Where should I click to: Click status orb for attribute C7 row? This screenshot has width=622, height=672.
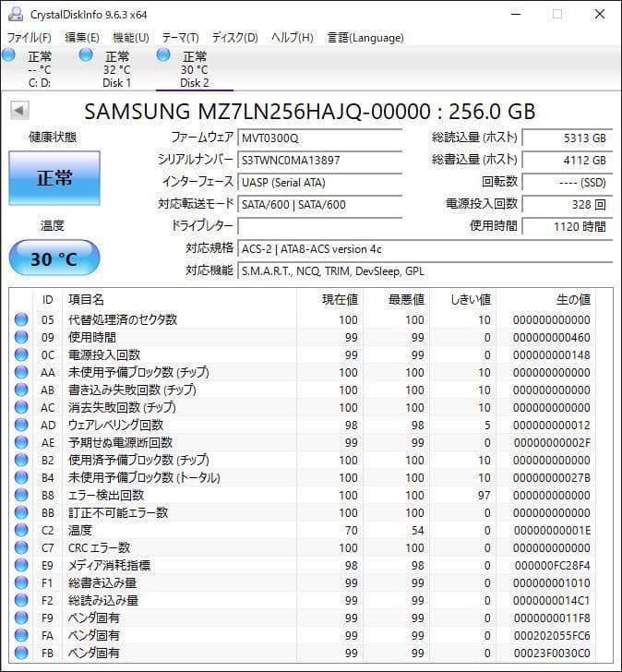[21, 548]
